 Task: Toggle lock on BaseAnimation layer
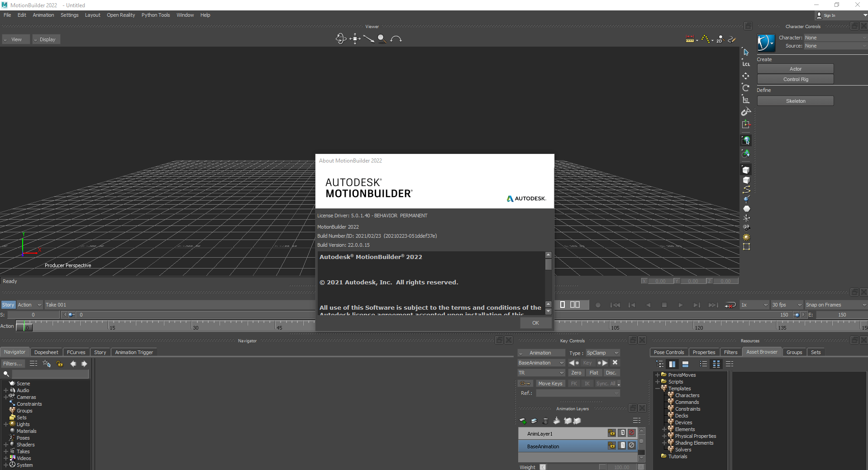[612, 446]
